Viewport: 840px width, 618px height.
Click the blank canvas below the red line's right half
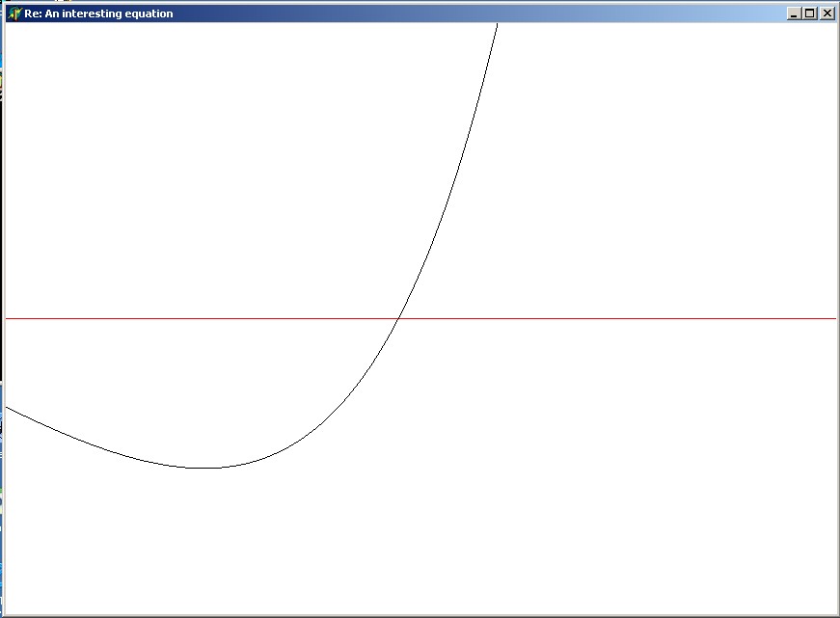[656, 463]
